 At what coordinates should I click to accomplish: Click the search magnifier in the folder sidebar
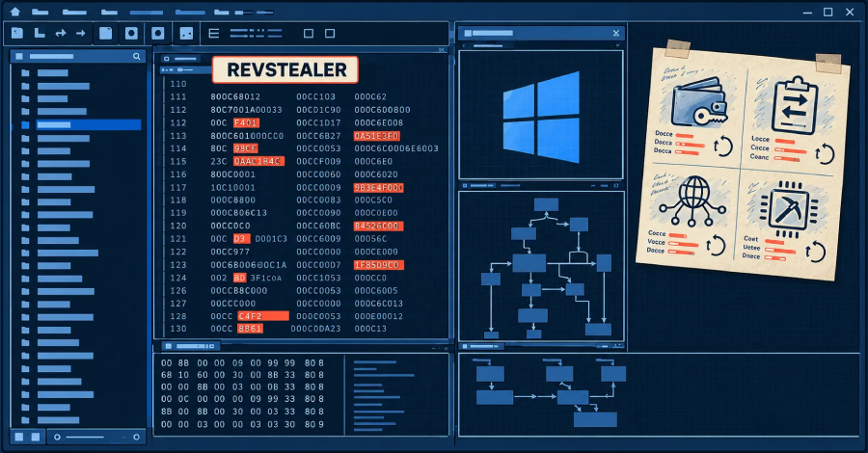pyautogui.click(x=136, y=57)
